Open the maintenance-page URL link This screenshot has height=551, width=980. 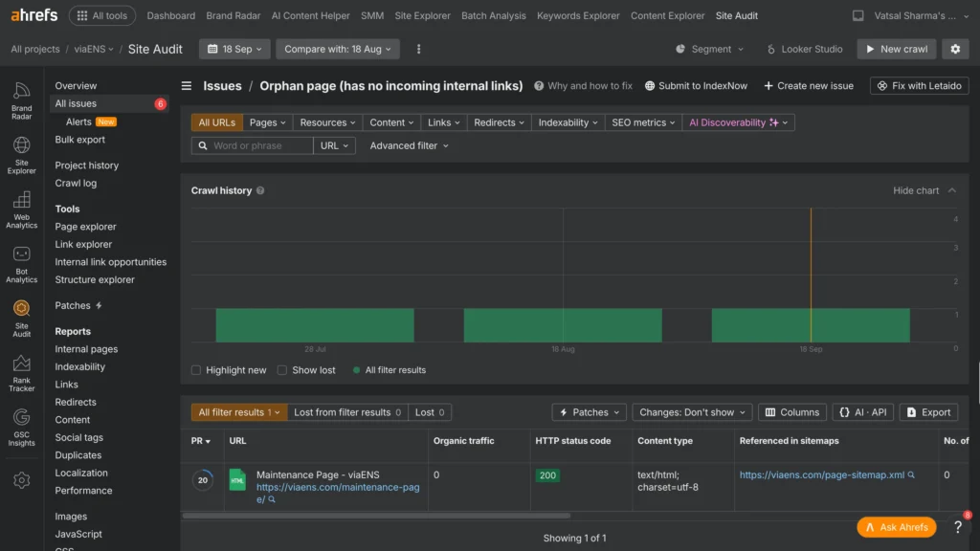pyautogui.click(x=338, y=493)
